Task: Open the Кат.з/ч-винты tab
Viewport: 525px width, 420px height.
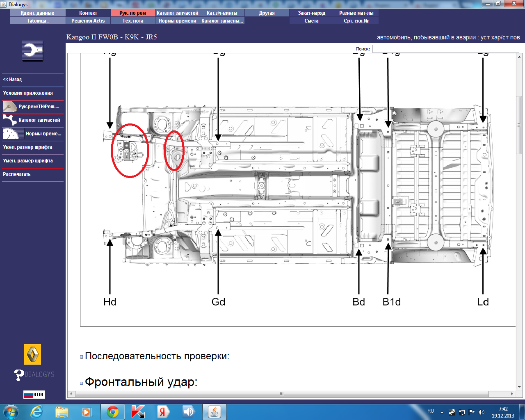Action: tap(222, 13)
